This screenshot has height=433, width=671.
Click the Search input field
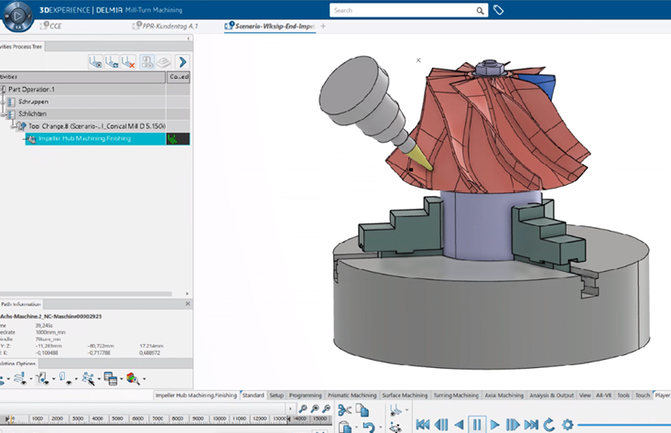400,10
